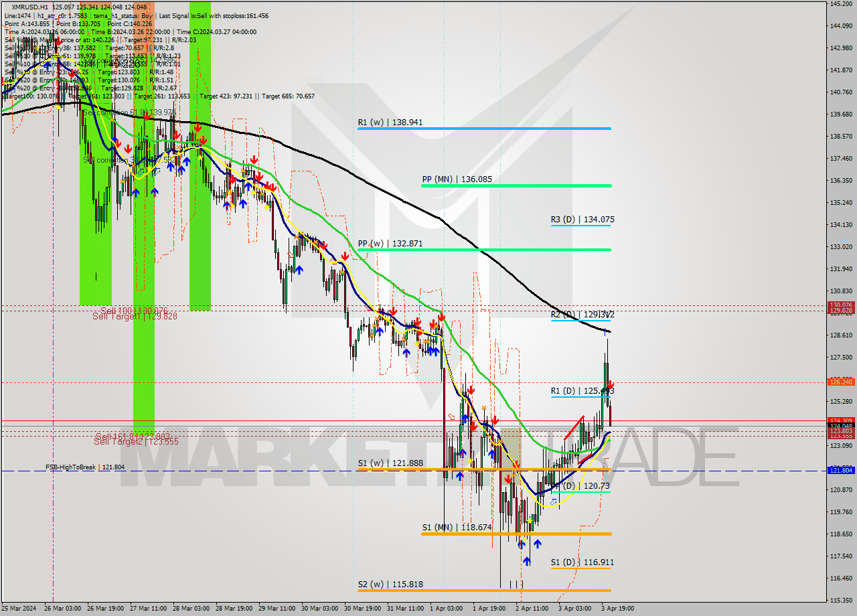Screen dimensions: 857x616
Task: Click the 133.020 price axis value
Action: click(x=842, y=247)
